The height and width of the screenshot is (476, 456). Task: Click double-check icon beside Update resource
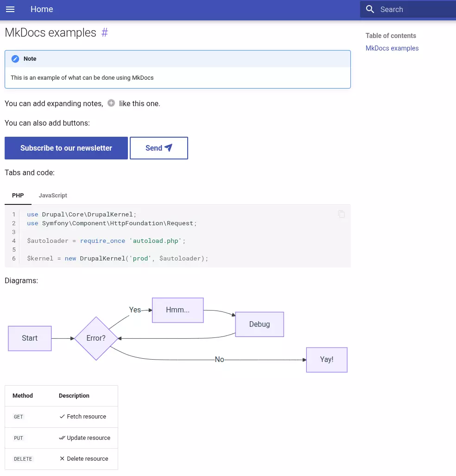62,438
